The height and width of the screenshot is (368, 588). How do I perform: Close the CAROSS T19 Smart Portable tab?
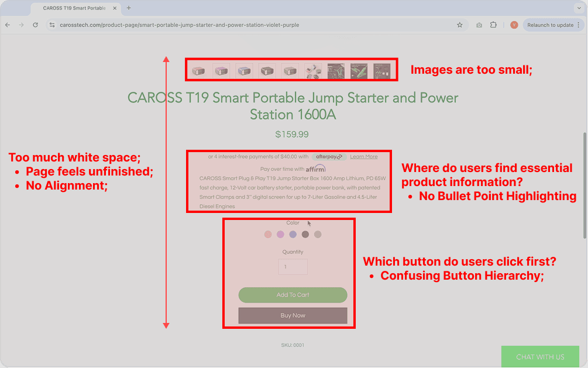point(115,8)
